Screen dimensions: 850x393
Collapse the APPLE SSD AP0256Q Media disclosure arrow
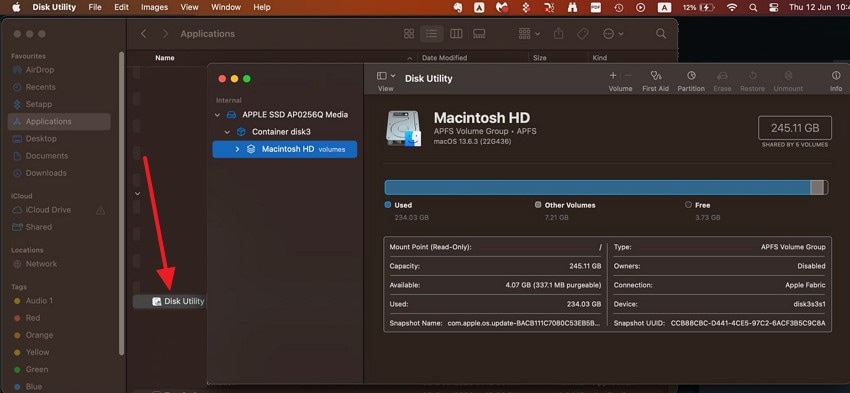(x=217, y=115)
